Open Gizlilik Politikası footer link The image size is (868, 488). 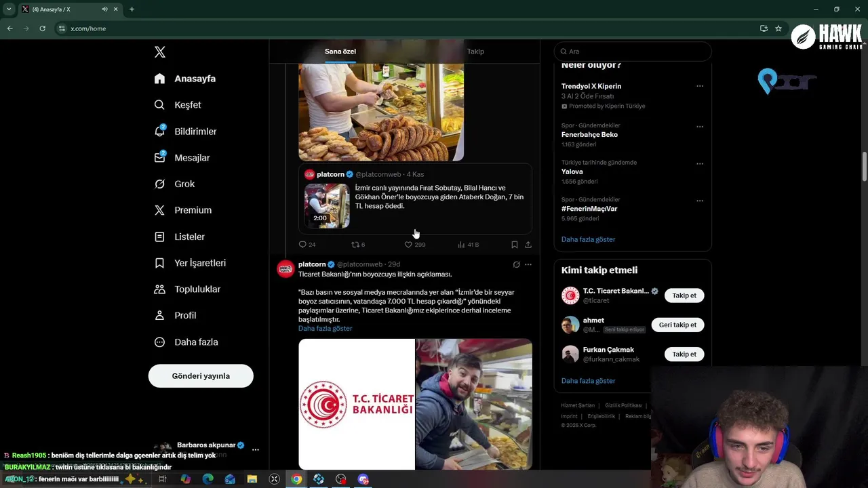(623, 405)
